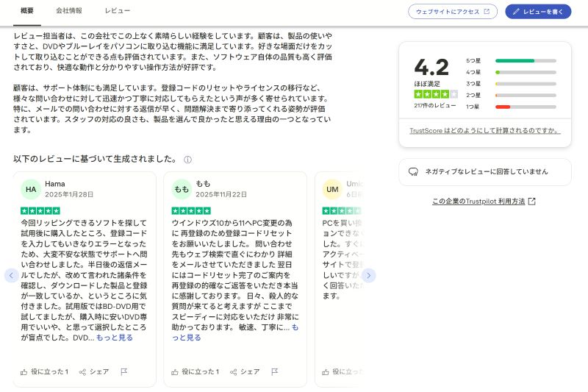Open reviewer name Hama
Viewport: 588px width, 392px height.
click(x=54, y=184)
